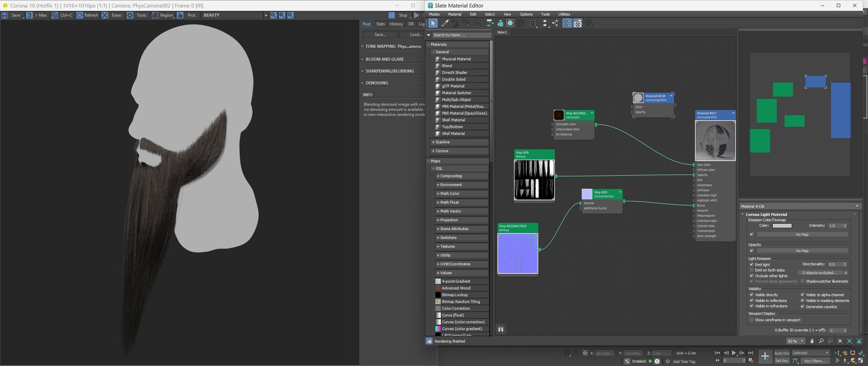This screenshot has height=366, width=868.
Task: Click the emission Color swatch
Action: (782, 226)
